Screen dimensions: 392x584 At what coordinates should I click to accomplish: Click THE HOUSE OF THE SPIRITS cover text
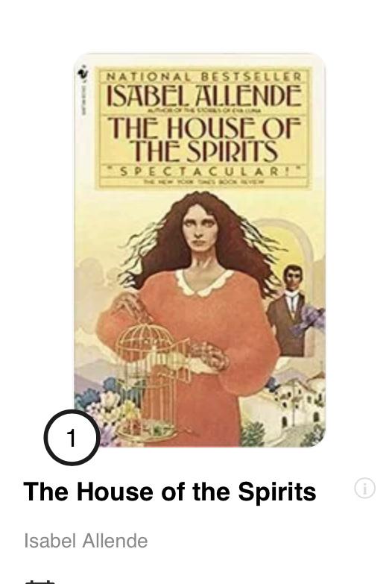(203, 139)
